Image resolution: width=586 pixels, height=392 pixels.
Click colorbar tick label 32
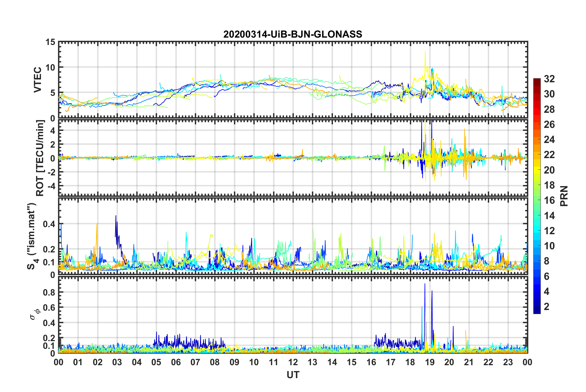click(549, 79)
